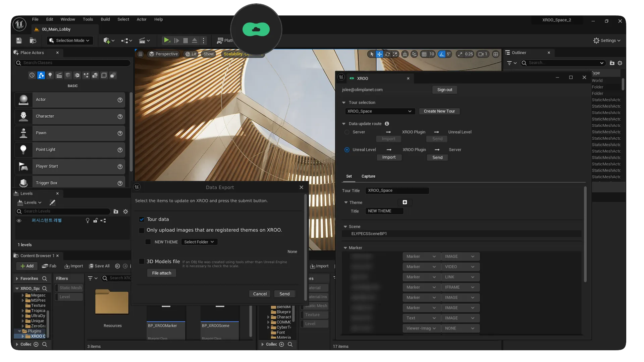Open the XROO_Space tour selection dropdown
644x362 pixels.
(379, 111)
